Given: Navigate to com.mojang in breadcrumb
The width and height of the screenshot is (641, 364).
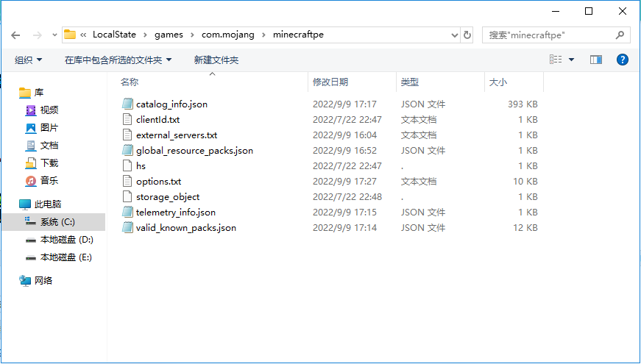Looking at the screenshot, I should 227,35.
